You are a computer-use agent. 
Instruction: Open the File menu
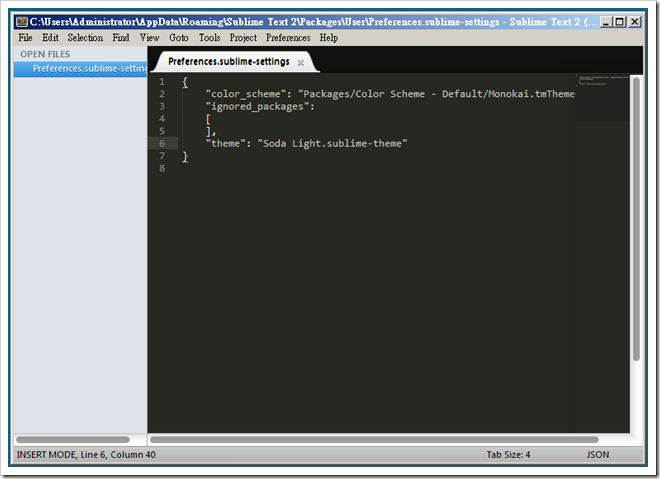tap(25, 38)
